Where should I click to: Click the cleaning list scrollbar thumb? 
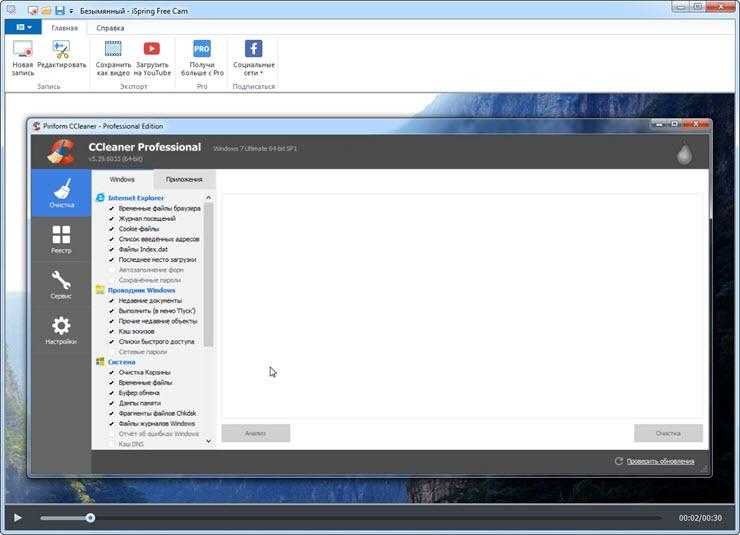pyautogui.click(x=209, y=275)
